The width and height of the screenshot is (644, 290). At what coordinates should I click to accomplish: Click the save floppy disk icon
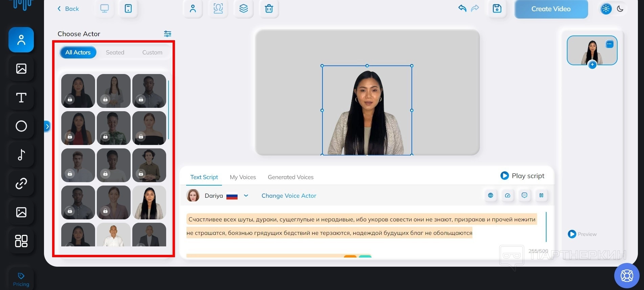pos(497,9)
